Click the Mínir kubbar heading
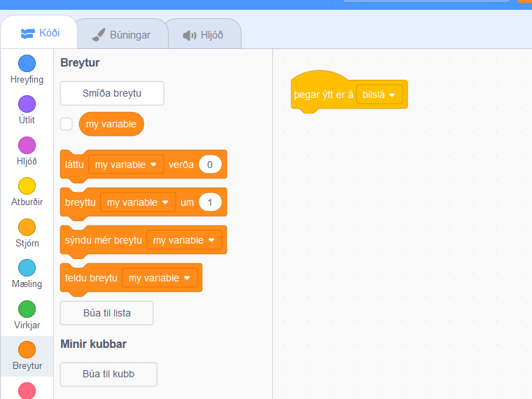Screen dimensions: 532x399 [93, 344]
